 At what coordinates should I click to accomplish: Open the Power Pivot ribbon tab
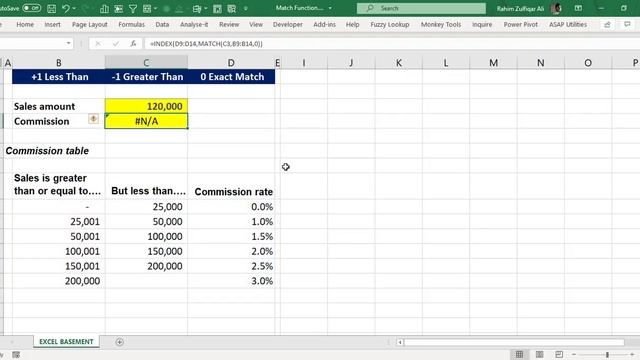520,24
